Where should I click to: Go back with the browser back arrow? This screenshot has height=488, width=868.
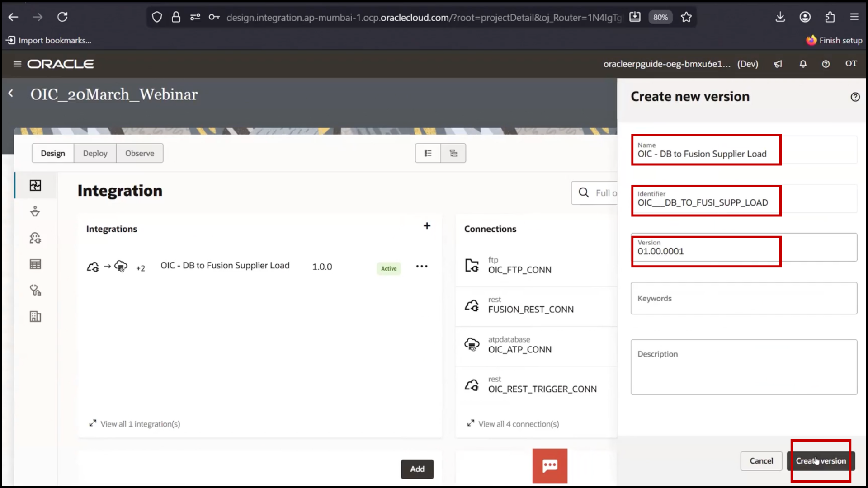click(14, 17)
